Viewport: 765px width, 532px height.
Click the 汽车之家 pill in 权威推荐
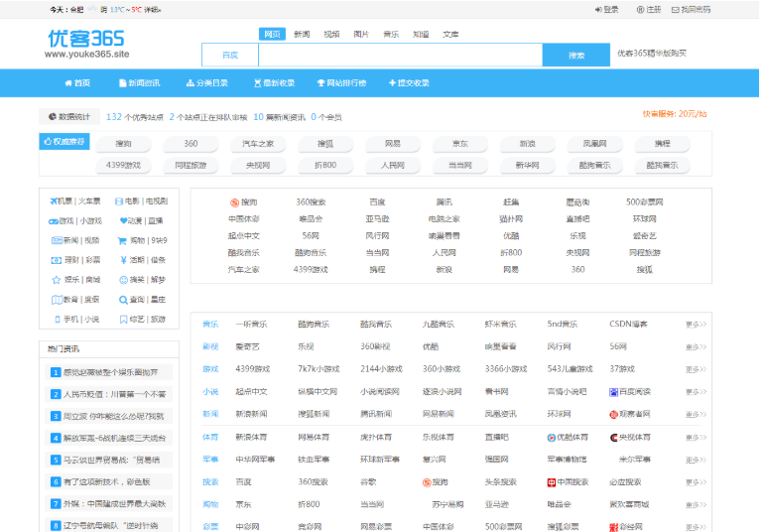(x=258, y=144)
